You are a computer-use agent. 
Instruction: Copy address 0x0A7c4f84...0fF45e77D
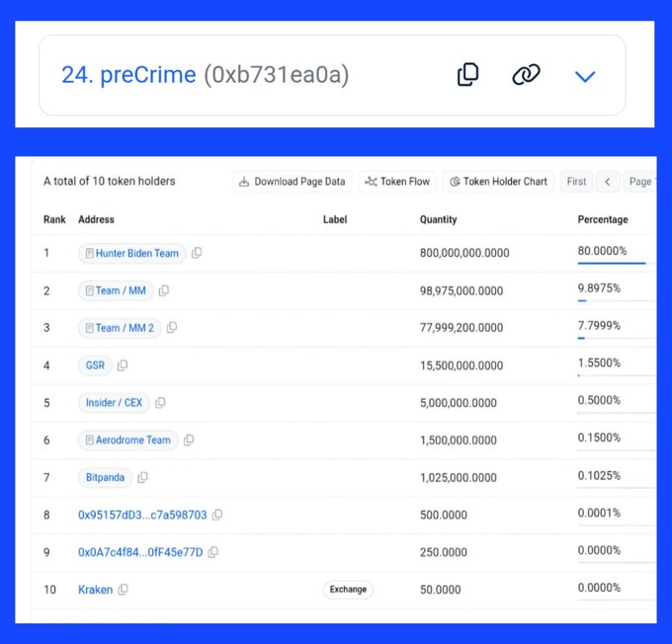coord(213,552)
